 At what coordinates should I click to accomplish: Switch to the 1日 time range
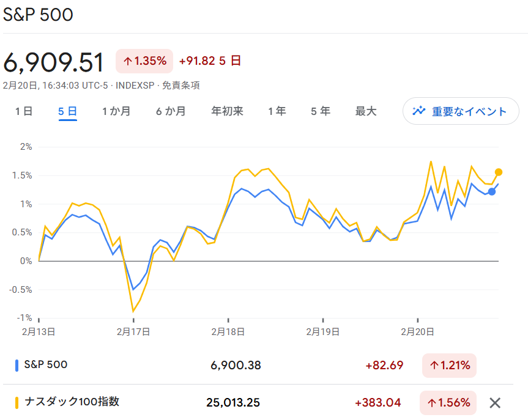click(x=23, y=111)
